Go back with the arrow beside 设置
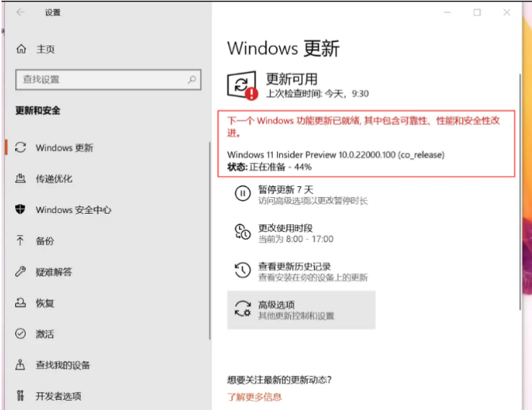 pyautogui.click(x=20, y=12)
